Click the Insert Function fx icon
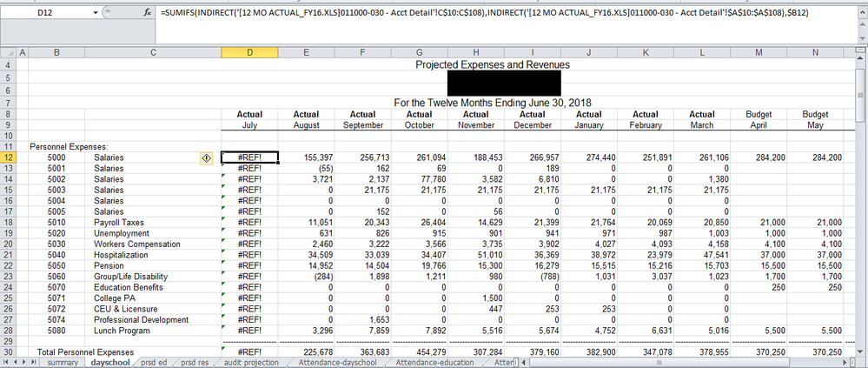This screenshot has width=868, height=368. (147, 13)
